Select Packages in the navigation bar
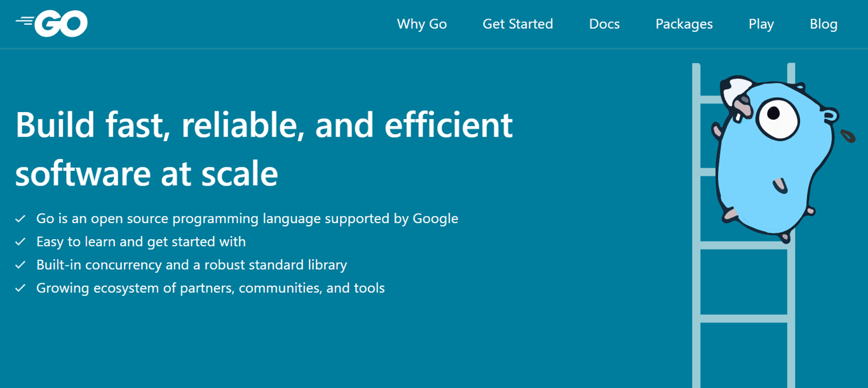The width and height of the screenshot is (868, 388). (x=684, y=24)
